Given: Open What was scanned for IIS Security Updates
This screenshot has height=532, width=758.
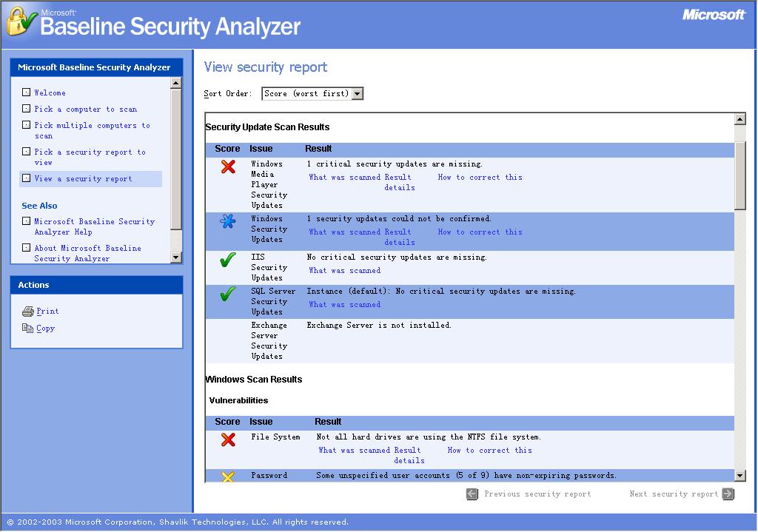Looking at the screenshot, I should click(345, 271).
